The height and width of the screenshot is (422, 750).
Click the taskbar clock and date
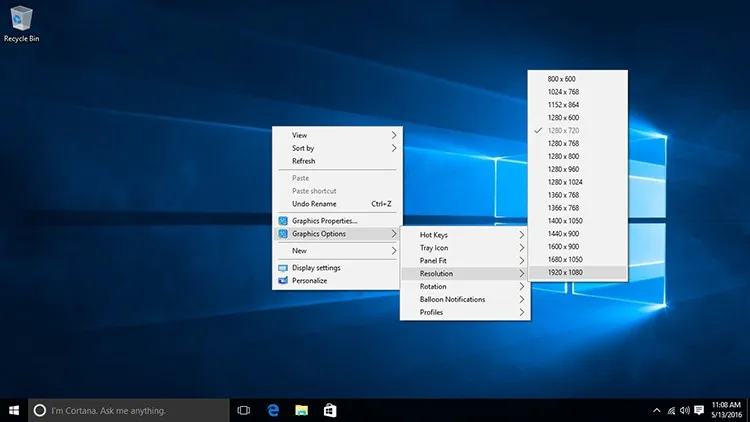tap(725, 410)
